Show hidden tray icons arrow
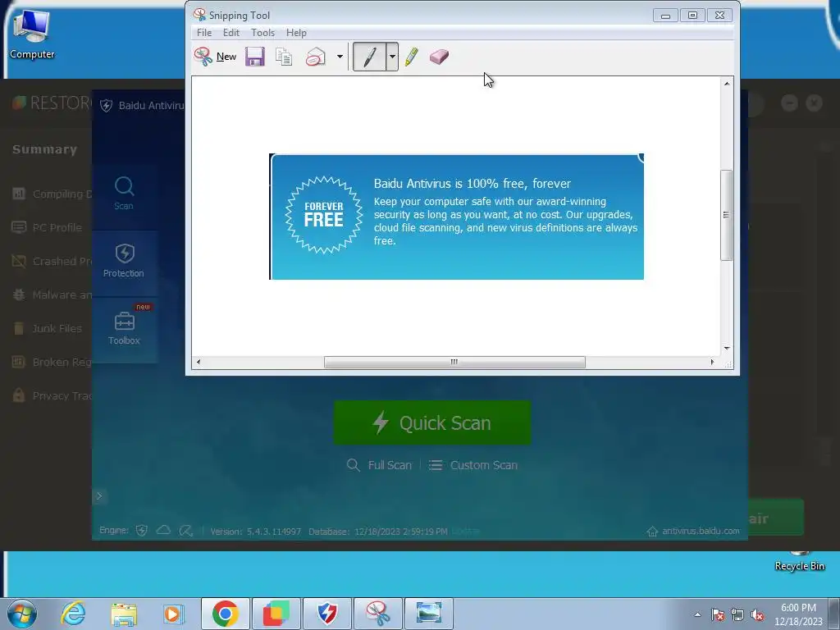Screen dimensions: 840x630 pyautogui.click(x=697, y=614)
